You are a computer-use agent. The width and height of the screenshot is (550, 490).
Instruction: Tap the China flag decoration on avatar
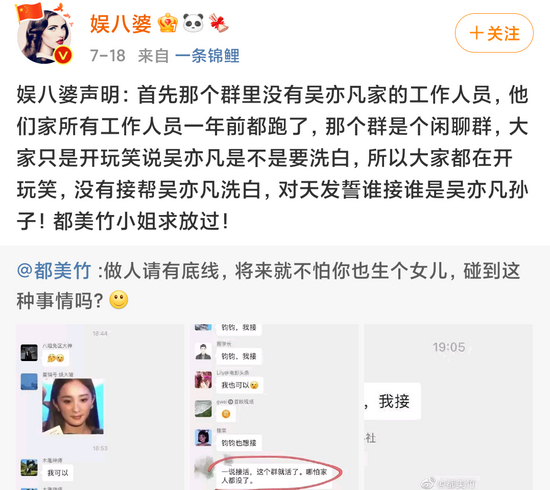[29, 13]
